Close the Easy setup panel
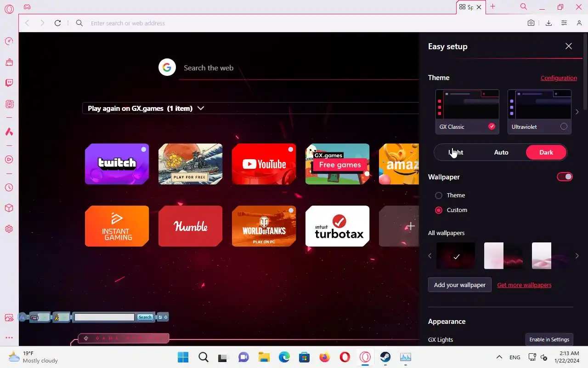 click(x=569, y=46)
